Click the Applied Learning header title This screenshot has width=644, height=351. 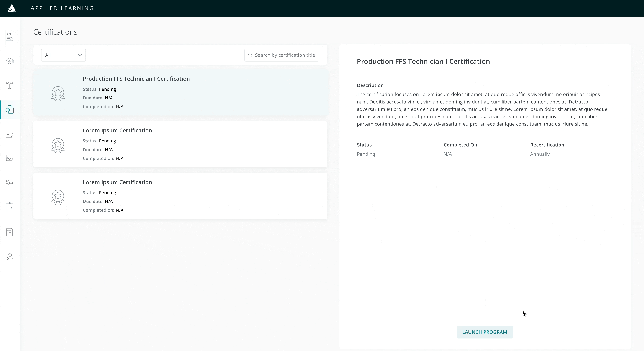tap(62, 8)
